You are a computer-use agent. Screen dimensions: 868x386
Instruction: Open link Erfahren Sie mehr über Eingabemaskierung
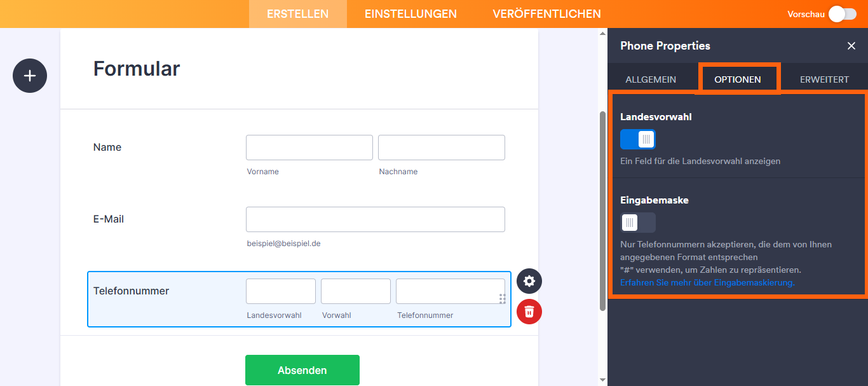pyautogui.click(x=707, y=282)
